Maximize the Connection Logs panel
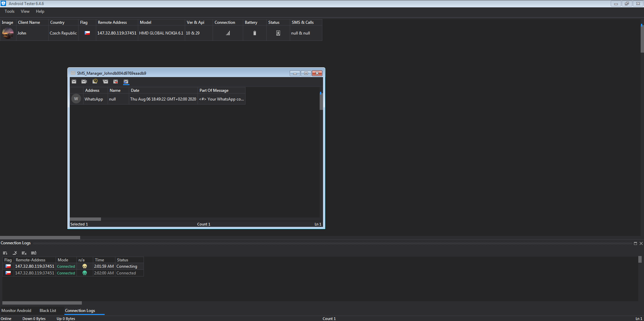Viewport: 644px width, 321px height. pos(635,244)
